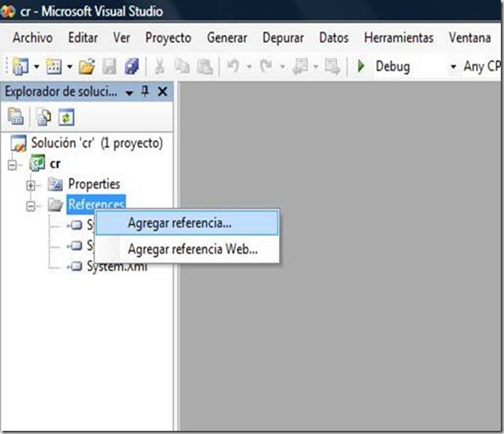Select Solución 'cr' (1 proyecto) node

pyautogui.click(x=97, y=143)
